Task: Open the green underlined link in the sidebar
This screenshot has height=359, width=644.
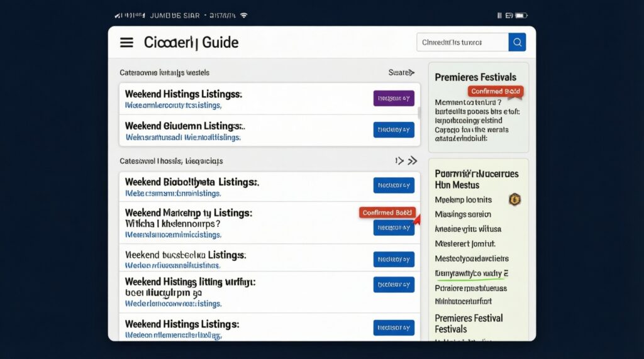Action: 471,273
